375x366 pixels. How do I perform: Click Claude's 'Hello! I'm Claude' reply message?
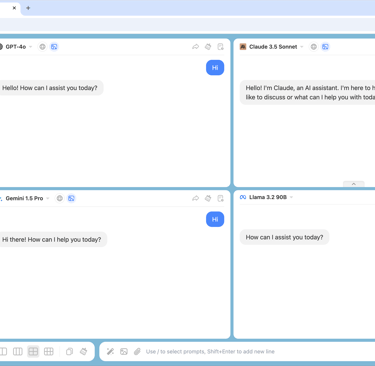click(x=307, y=93)
